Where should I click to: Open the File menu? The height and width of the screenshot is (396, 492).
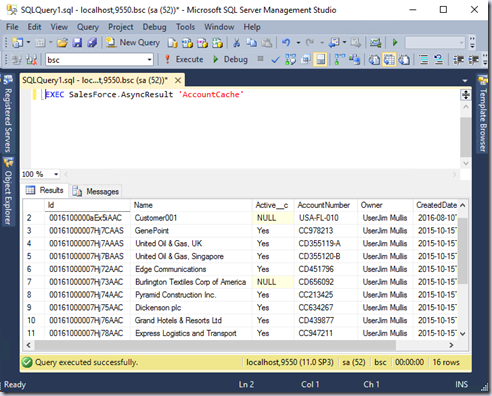tap(12, 27)
